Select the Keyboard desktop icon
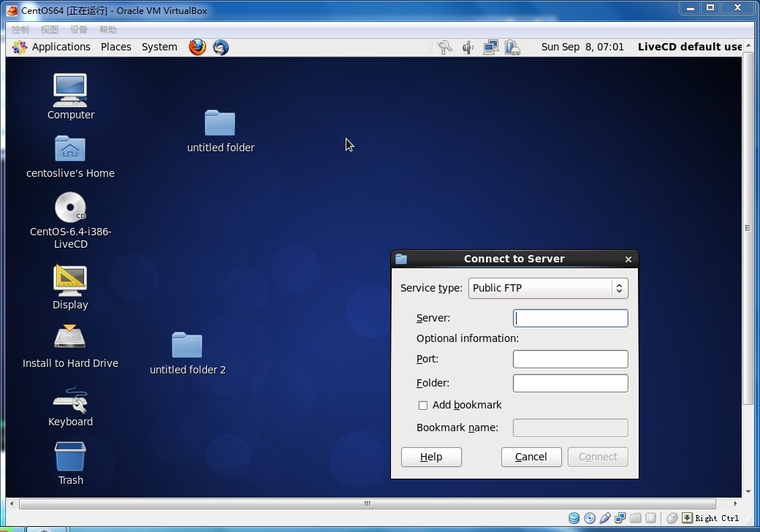Image resolution: width=760 pixels, height=532 pixels. (x=70, y=400)
